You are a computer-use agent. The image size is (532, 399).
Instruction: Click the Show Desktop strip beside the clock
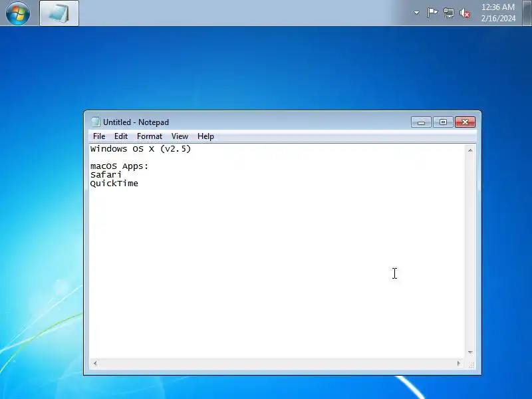point(527,13)
